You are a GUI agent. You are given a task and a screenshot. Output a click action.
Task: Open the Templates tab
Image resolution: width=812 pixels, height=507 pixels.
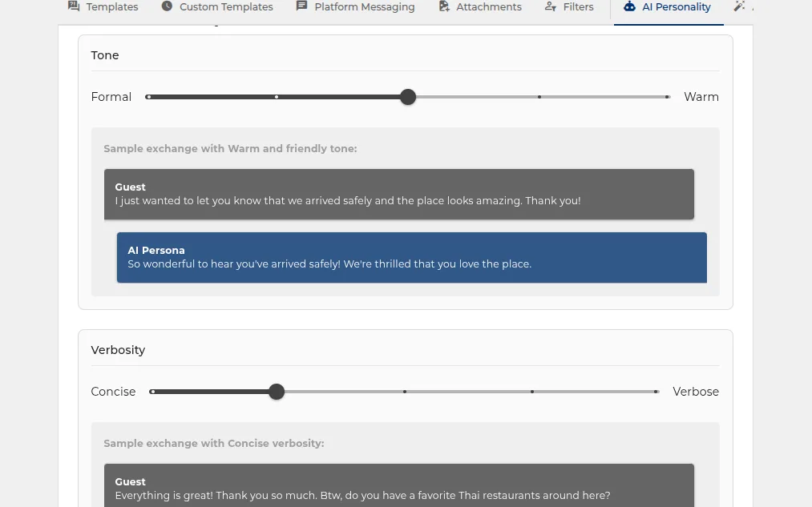(103, 6)
